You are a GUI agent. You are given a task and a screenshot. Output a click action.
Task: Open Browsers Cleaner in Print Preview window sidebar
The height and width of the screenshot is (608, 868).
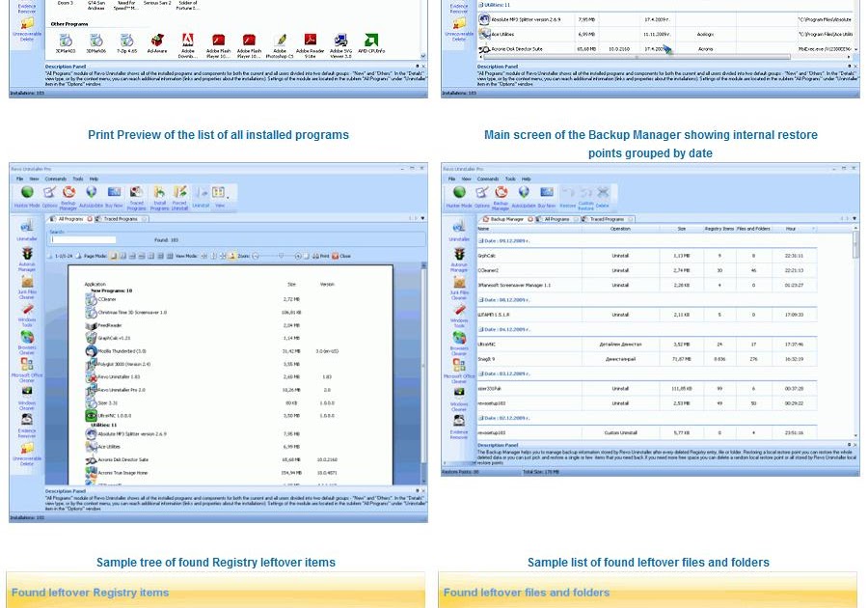tap(27, 343)
